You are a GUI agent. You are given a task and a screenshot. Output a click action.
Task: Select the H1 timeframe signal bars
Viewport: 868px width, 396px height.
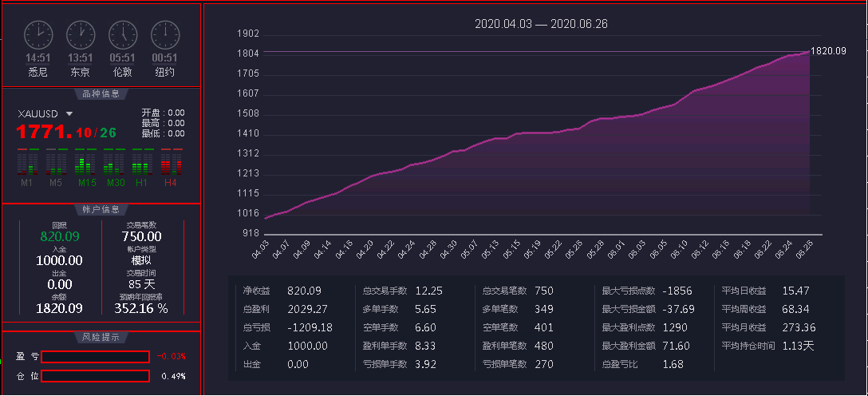141,162
